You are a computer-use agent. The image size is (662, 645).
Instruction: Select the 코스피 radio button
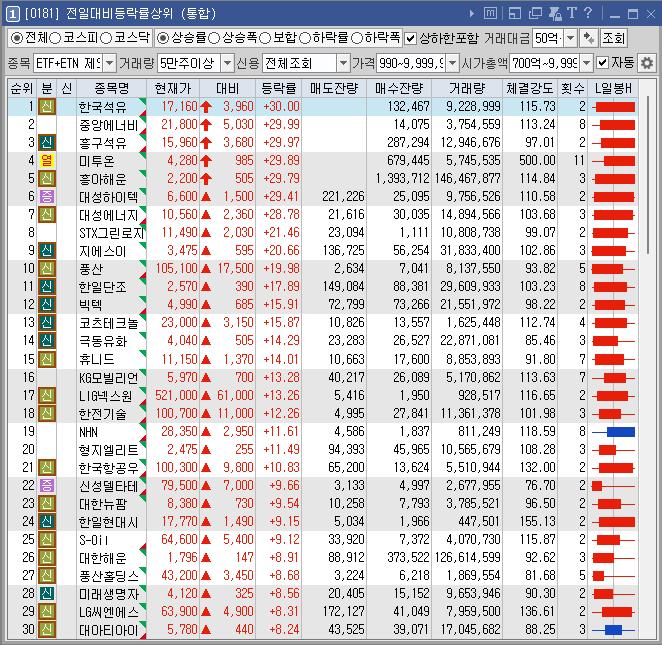pyautogui.click(x=55, y=38)
